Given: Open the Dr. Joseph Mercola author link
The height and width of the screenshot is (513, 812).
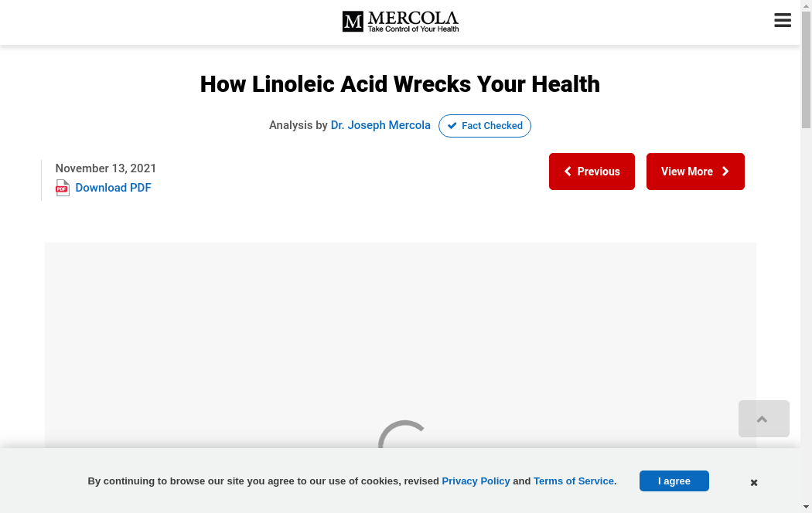Looking at the screenshot, I should 380,125.
